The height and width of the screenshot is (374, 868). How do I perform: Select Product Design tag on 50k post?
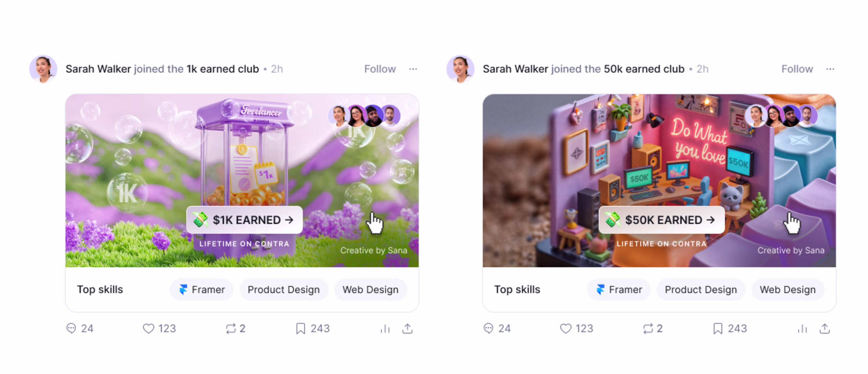pyautogui.click(x=701, y=289)
